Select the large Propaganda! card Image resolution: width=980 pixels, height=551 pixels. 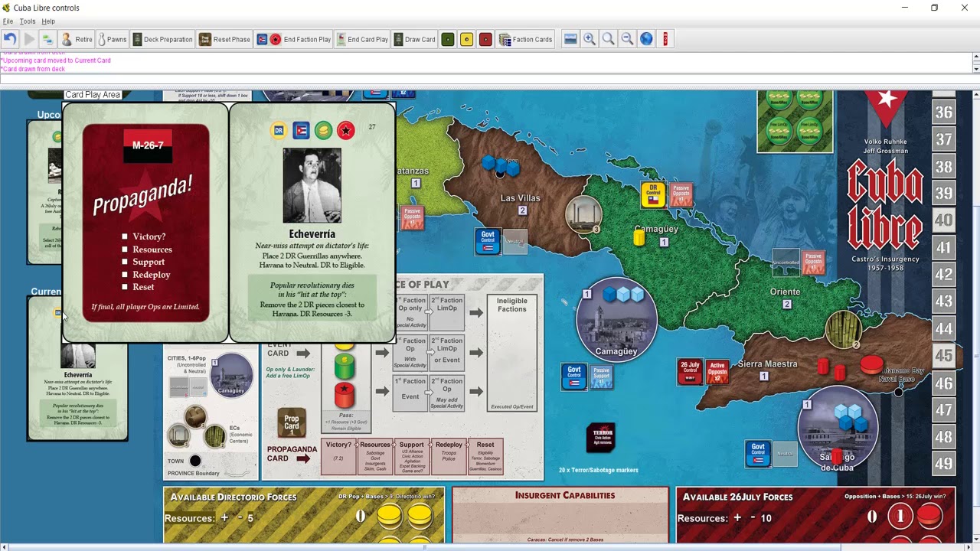tap(145, 223)
